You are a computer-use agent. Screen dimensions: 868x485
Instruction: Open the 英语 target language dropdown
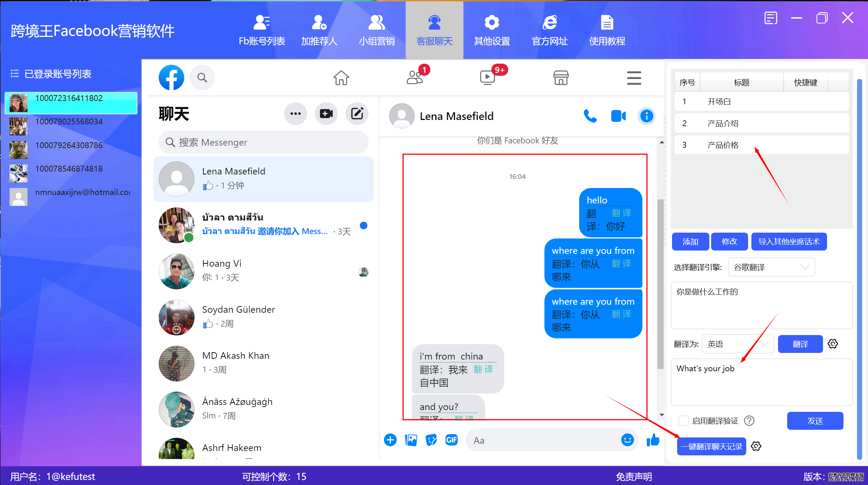click(737, 343)
